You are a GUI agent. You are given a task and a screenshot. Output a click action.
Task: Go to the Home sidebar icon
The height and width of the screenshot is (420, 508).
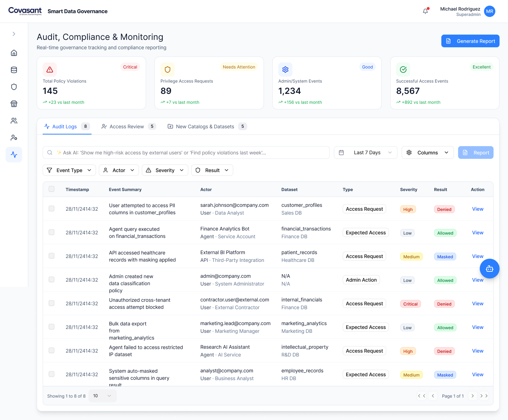14,53
